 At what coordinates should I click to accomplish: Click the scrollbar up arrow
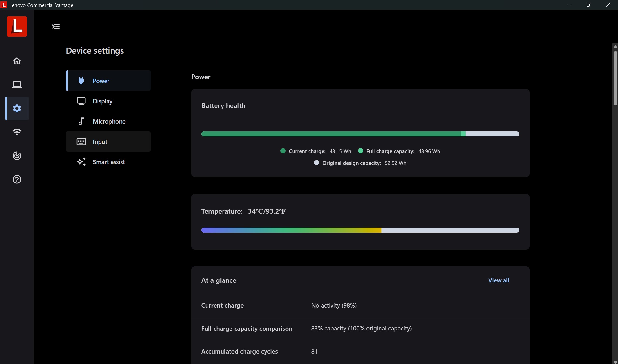coord(615,47)
